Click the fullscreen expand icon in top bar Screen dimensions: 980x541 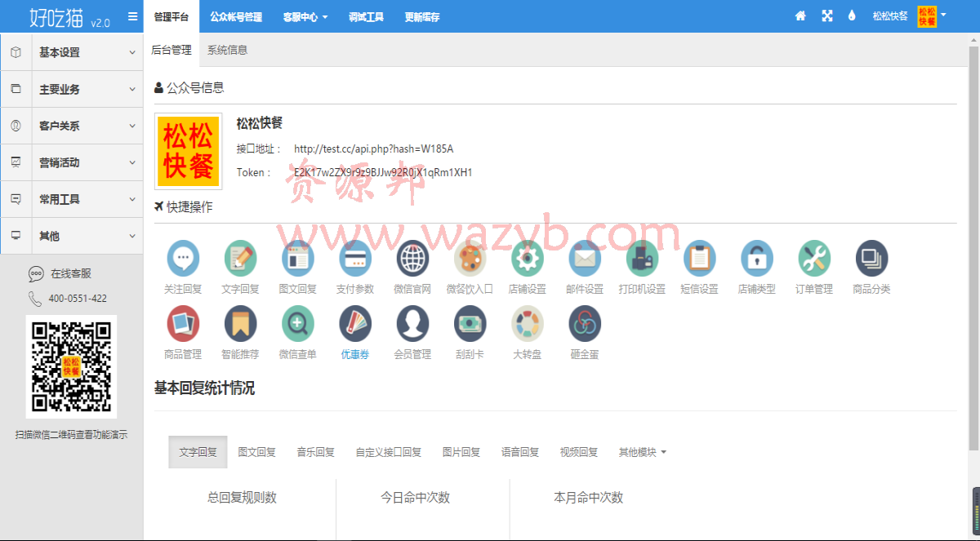(x=827, y=16)
